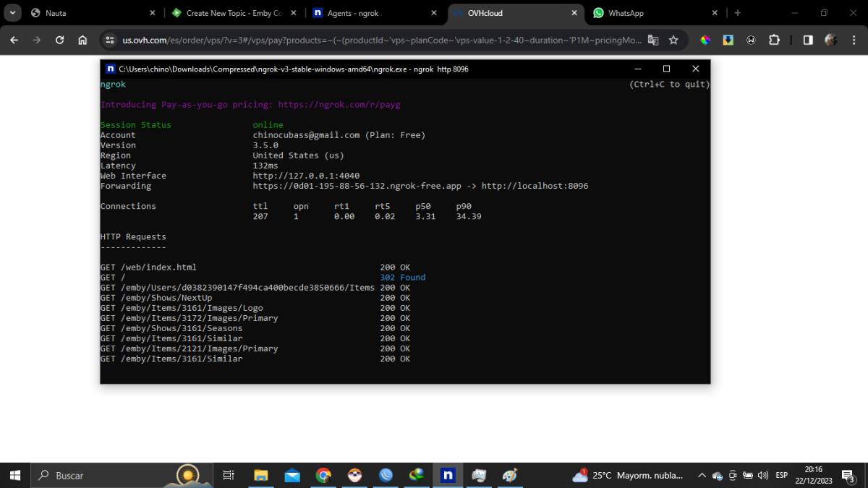868x488 pixels.
Task: Click the Windows Start button
Action: pyautogui.click(x=15, y=475)
